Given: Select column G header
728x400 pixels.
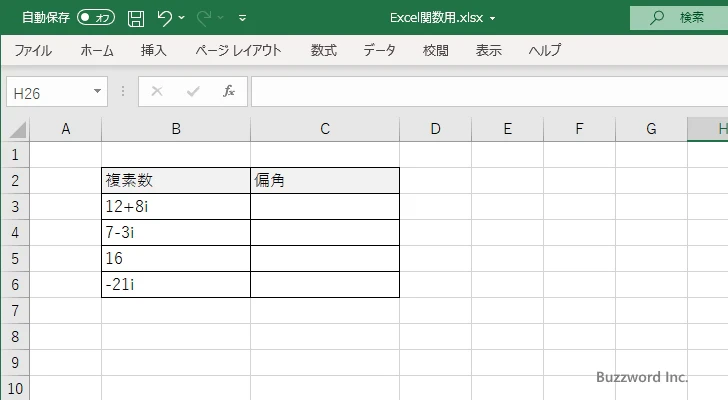Looking at the screenshot, I should click(651, 129).
